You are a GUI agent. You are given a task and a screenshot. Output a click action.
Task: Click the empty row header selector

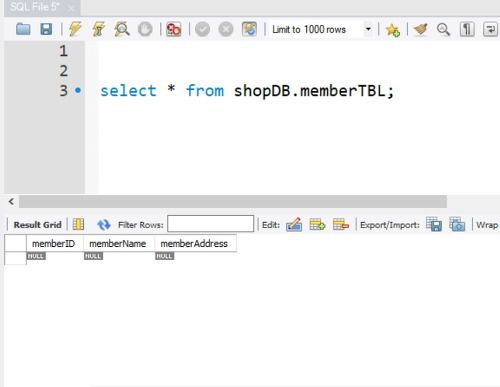point(15,258)
